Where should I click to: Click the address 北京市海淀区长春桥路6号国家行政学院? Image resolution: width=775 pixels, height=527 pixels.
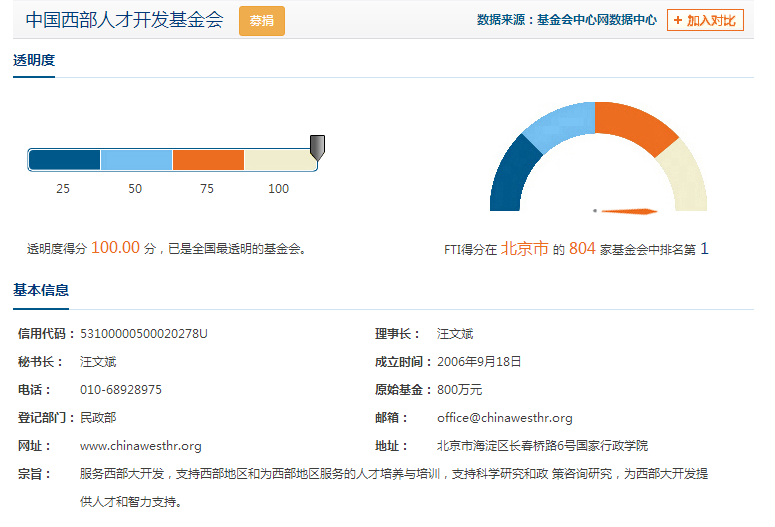542,446
